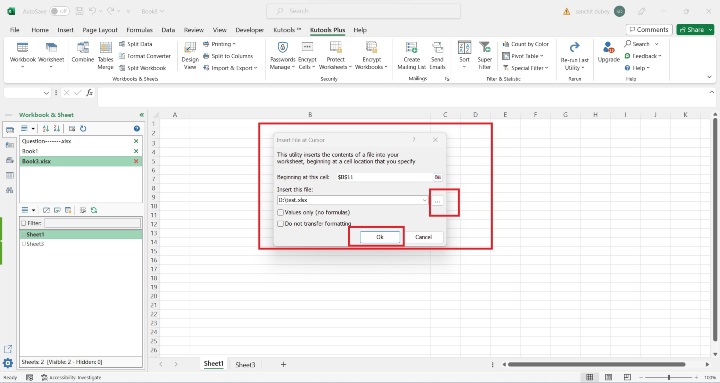Click Count by Color

(x=525, y=44)
